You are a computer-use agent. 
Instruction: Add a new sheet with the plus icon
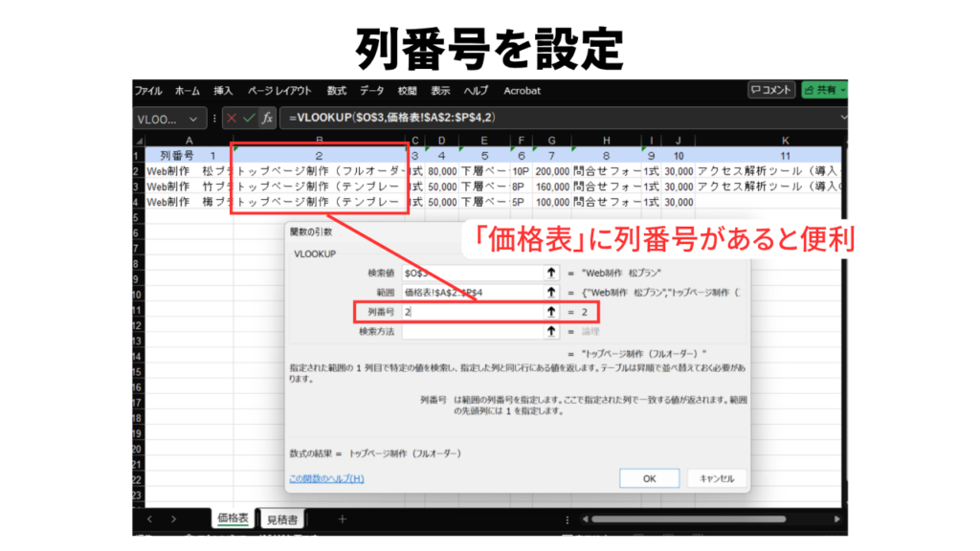pos(342,519)
